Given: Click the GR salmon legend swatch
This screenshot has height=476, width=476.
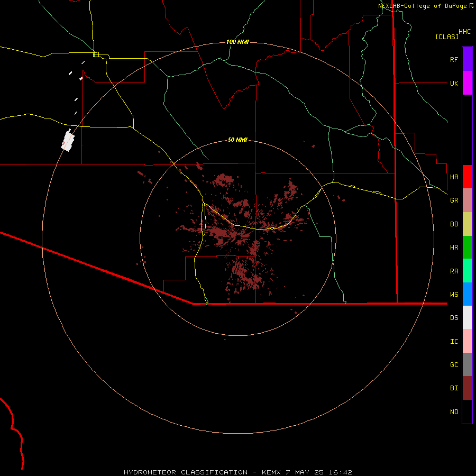Looking at the screenshot, I should [467, 200].
